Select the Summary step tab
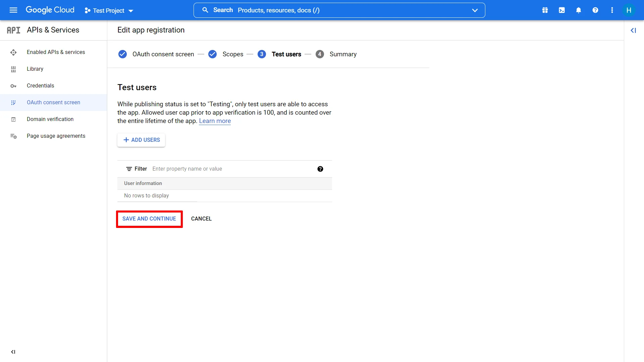The height and width of the screenshot is (362, 644). point(343,54)
